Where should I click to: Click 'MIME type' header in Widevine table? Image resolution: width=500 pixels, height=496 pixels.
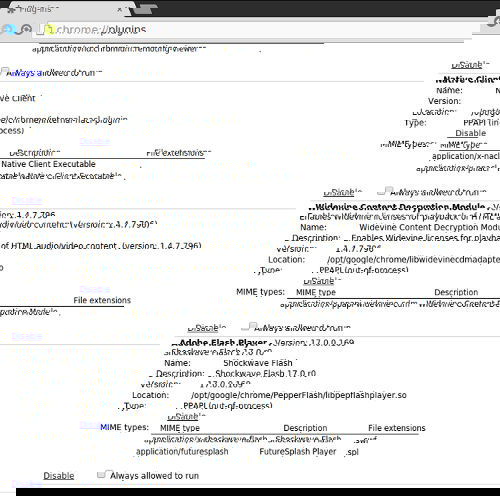coord(316,292)
